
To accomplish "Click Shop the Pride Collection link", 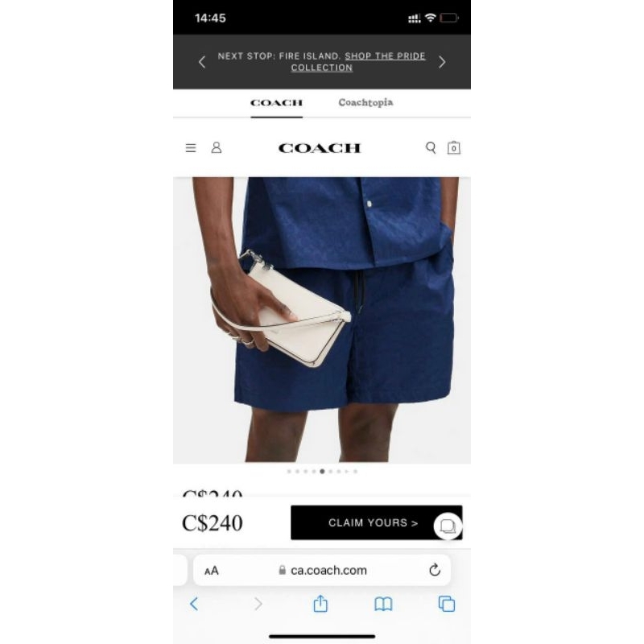I will tap(358, 62).
